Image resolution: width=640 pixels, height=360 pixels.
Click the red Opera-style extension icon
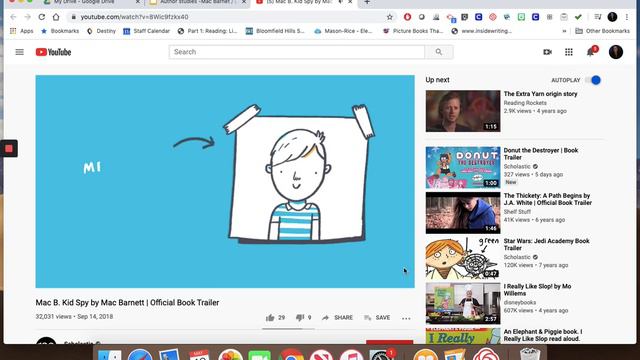(407, 17)
